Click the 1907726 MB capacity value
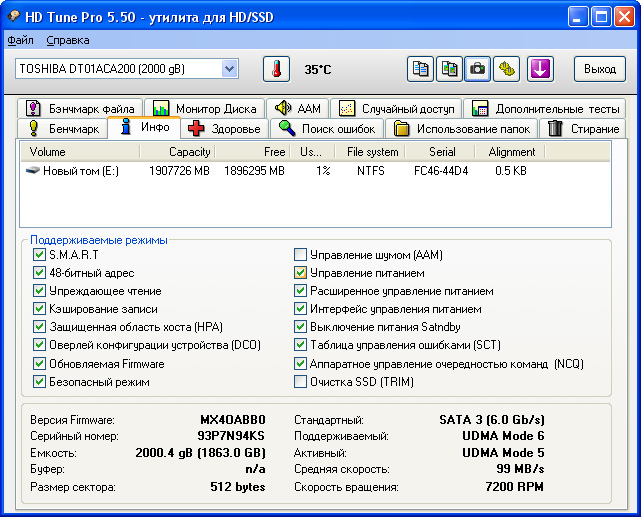Screen dimensions: 641x517 (x=179, y=170)
